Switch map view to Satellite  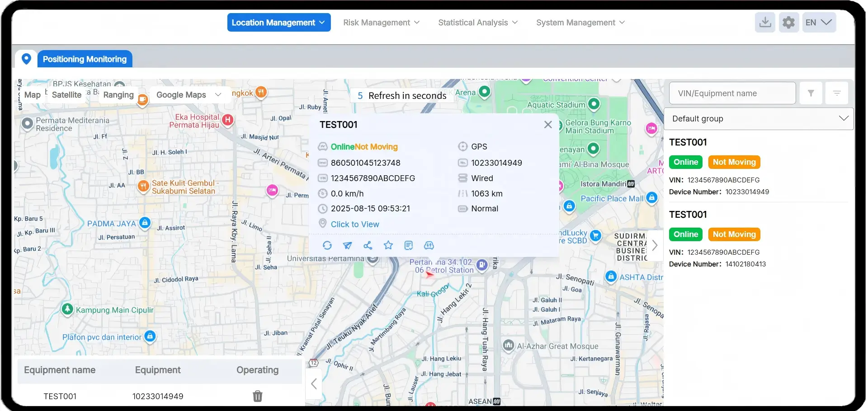pyautogui.click(x=66, y=95)
